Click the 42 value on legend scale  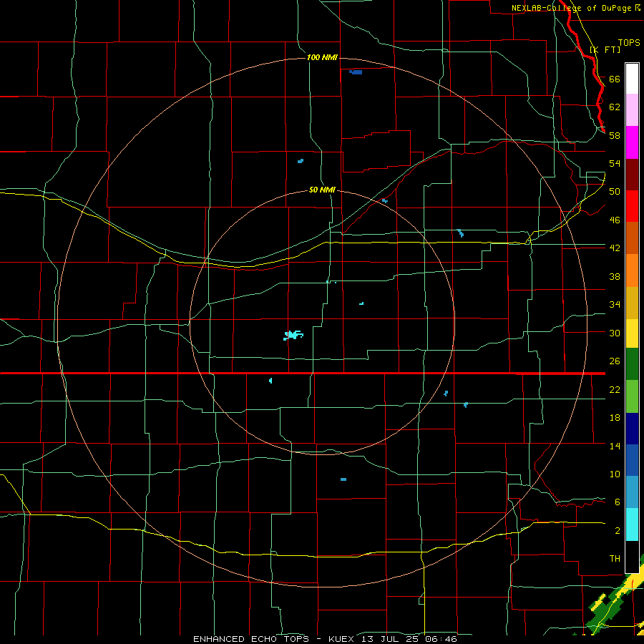[x=615, y=248]
